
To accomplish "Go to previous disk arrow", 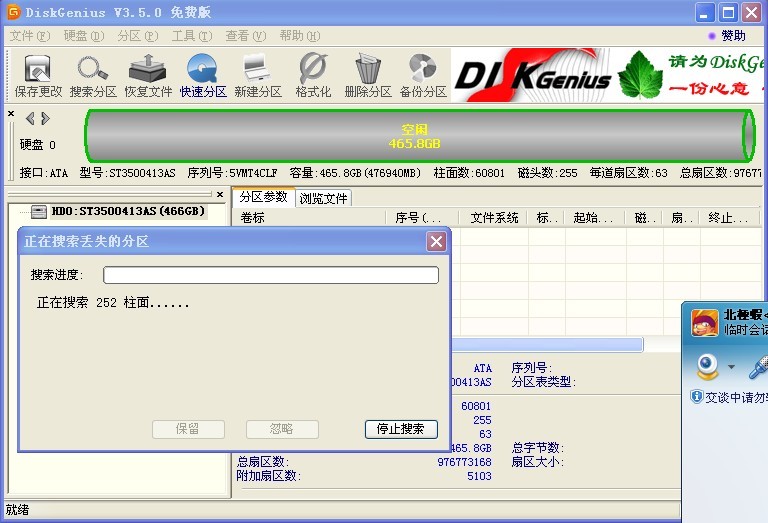I will pos(30,118).
